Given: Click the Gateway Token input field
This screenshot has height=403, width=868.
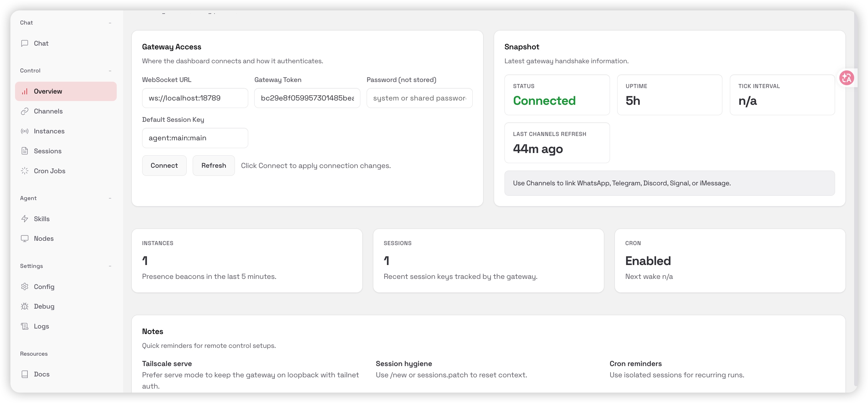Looking at the screenshot, I should [x=307, y=98].
